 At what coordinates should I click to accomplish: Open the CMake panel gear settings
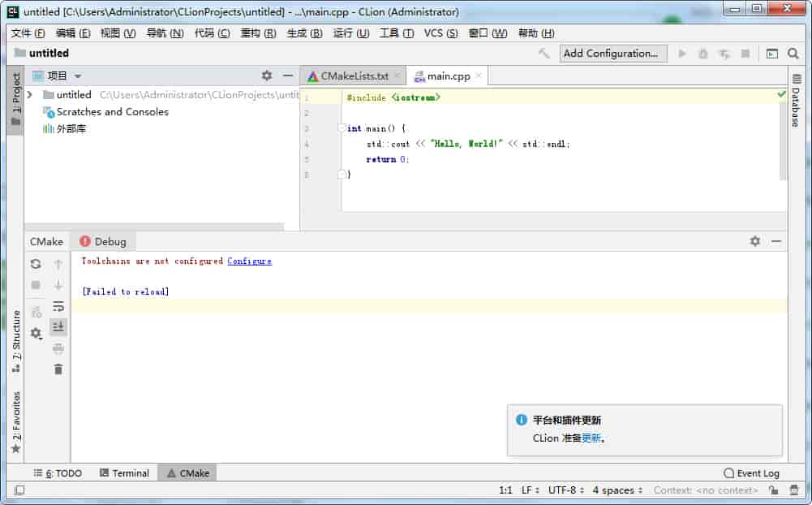[754, 241]
